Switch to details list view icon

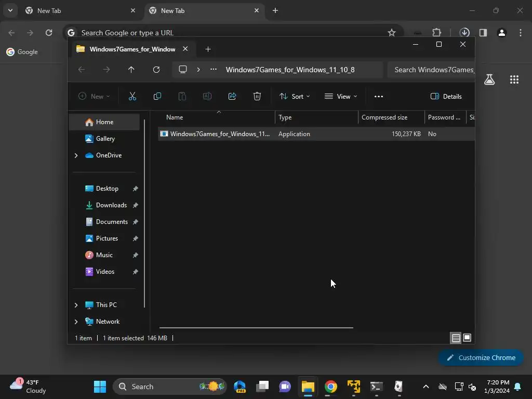click(456, 338)
